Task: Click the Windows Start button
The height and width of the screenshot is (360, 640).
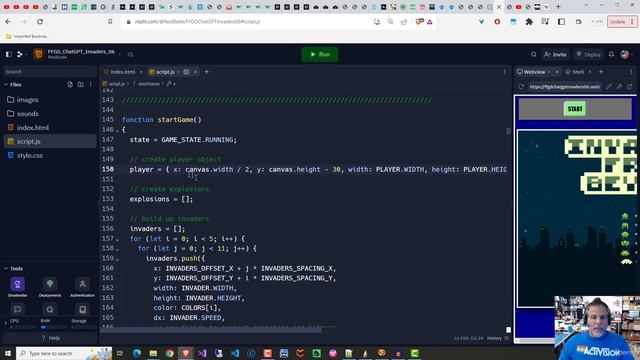Action: (8, 353)
